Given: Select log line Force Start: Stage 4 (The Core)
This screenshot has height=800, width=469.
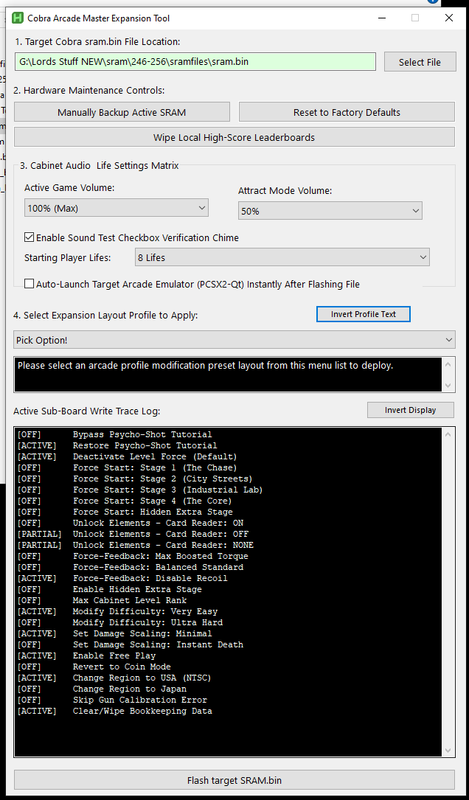Looking at the screenshot, I should (125, 501).
